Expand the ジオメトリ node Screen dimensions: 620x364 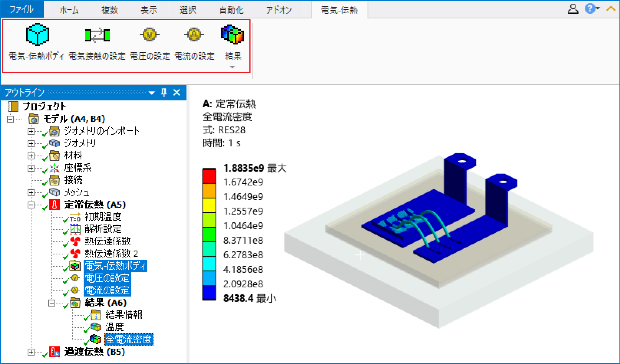[31, 143]
